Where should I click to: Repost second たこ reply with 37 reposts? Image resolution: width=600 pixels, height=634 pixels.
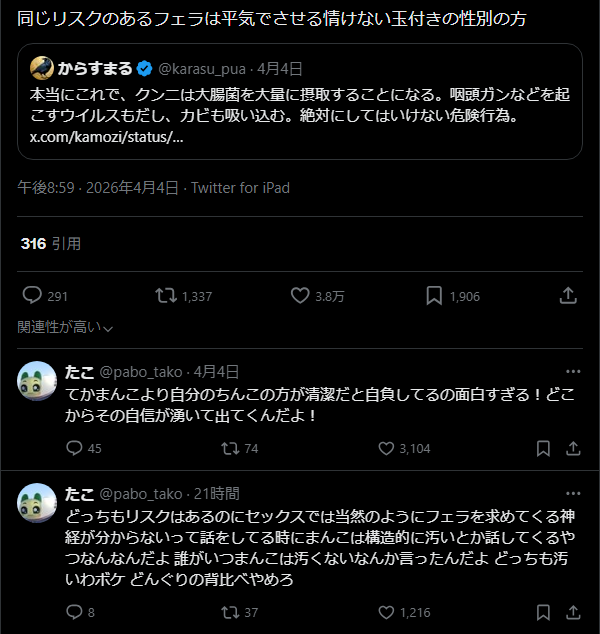coord(228,612)
